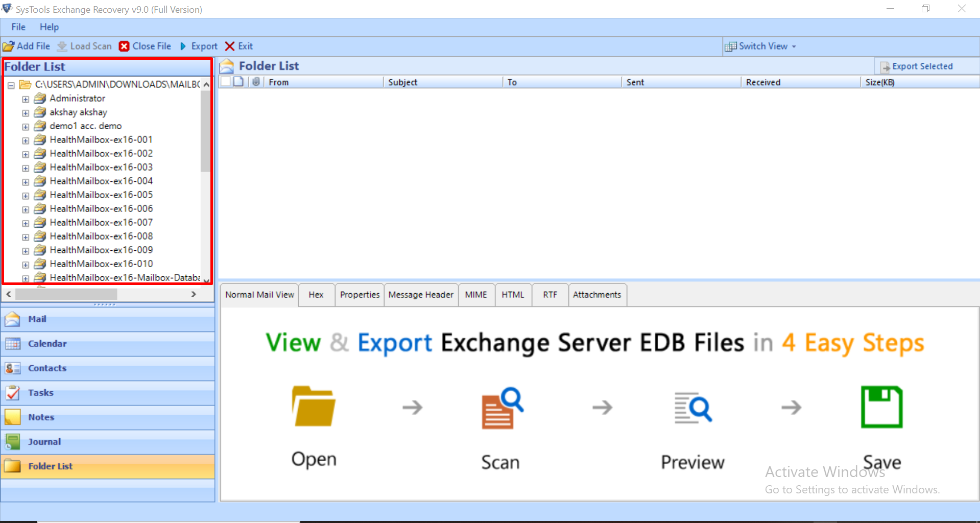Switch to the Attachments tab

[597, 295]
